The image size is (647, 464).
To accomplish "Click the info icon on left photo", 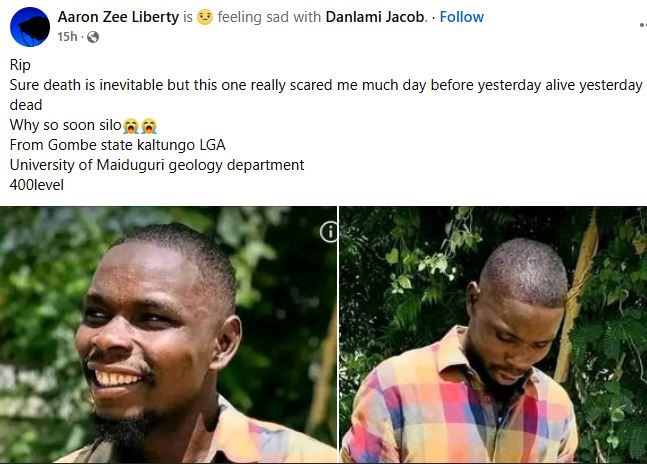I will coord(328,232).
